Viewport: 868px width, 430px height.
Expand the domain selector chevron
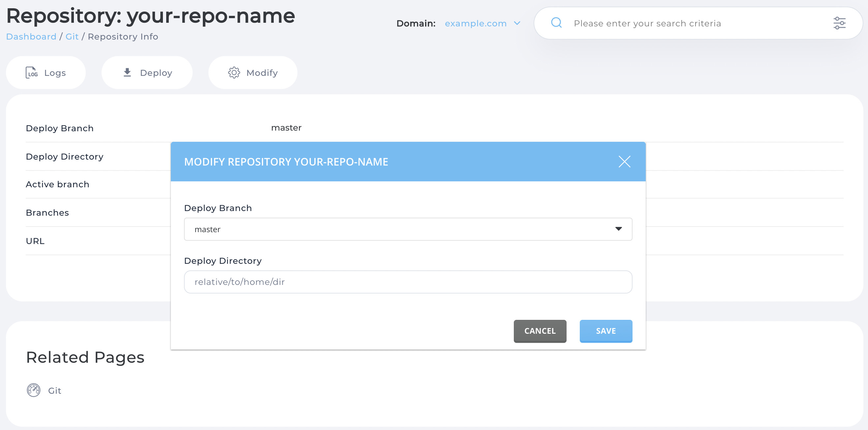point(517,23)
